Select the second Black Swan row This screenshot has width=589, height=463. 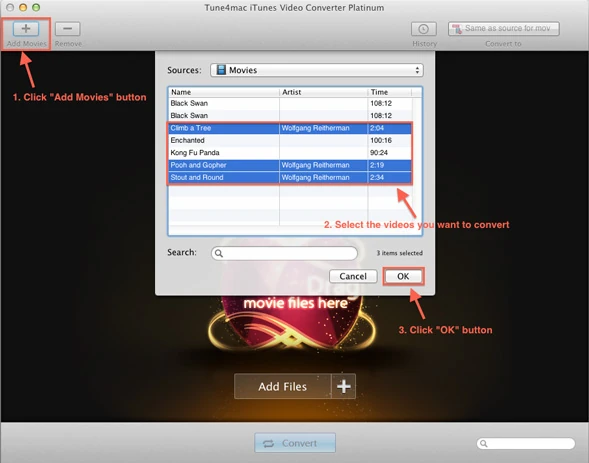(290, 116)
